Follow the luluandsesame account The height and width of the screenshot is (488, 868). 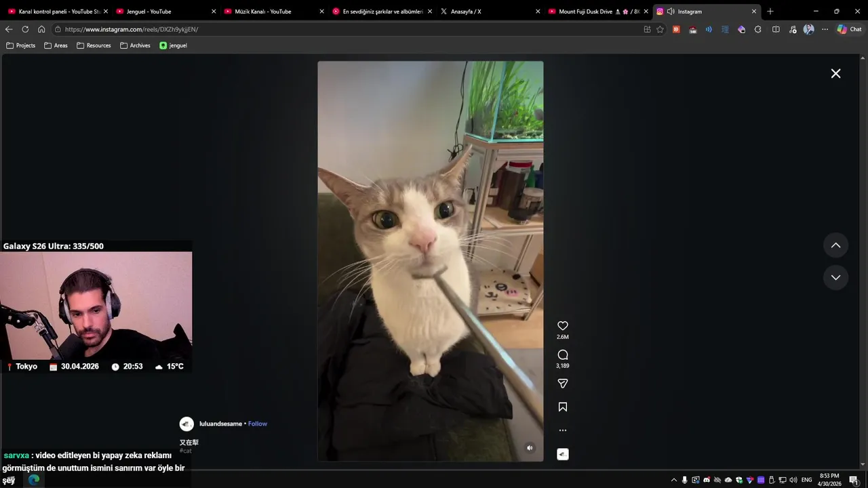(258, 424)
